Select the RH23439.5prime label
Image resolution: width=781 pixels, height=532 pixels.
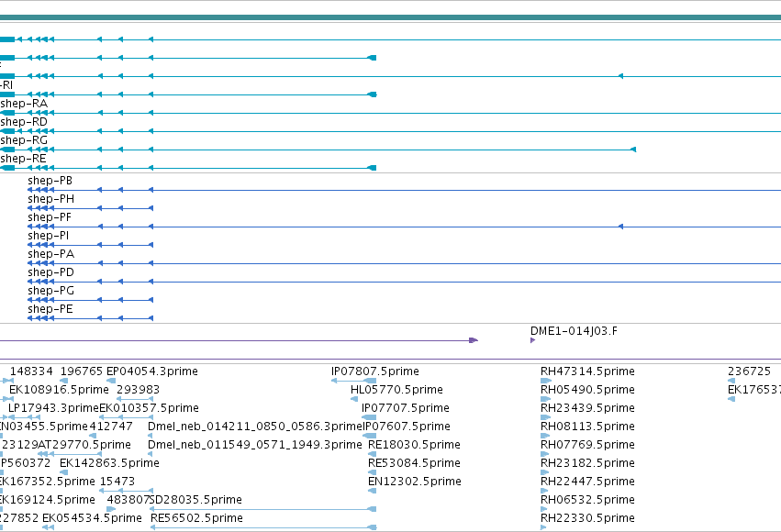(587, 408)
